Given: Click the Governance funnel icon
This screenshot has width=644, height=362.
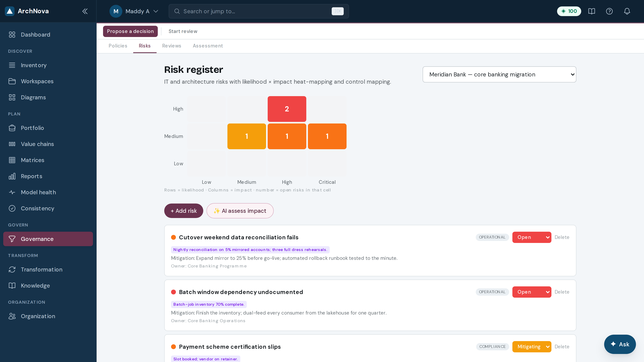Looking at the screenshot, I should pyautogui.click(x=12, y=239).
